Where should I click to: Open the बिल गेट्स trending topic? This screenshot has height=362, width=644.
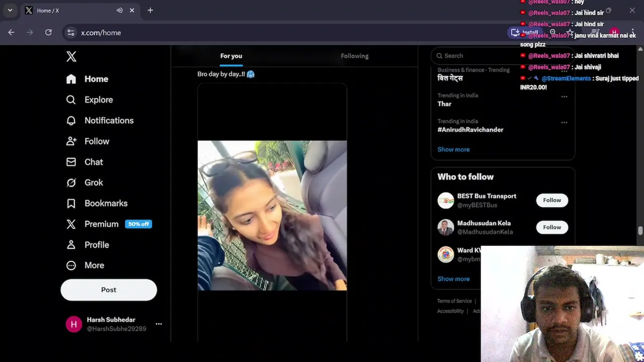point(450,78)
